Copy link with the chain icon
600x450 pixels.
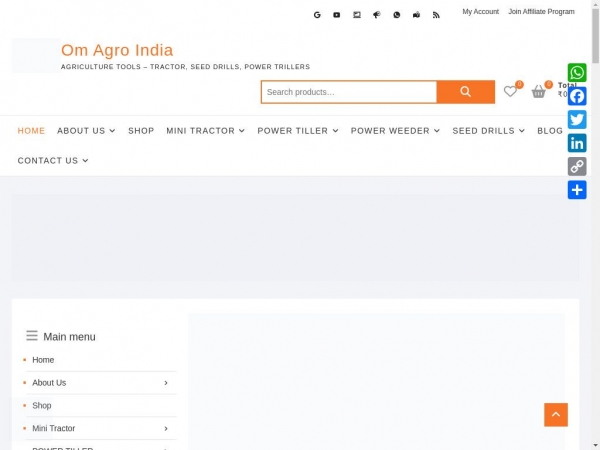pos(577,166)
